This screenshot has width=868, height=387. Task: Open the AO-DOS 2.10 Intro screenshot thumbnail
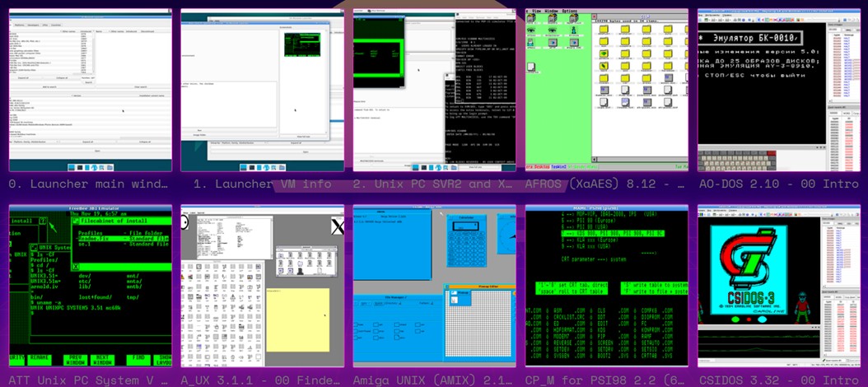pyautogui.click(x=779, y=90)
